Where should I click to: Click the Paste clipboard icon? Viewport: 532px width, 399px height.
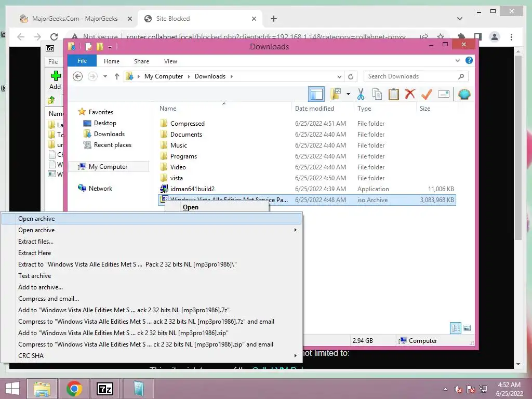coord(394,94)
